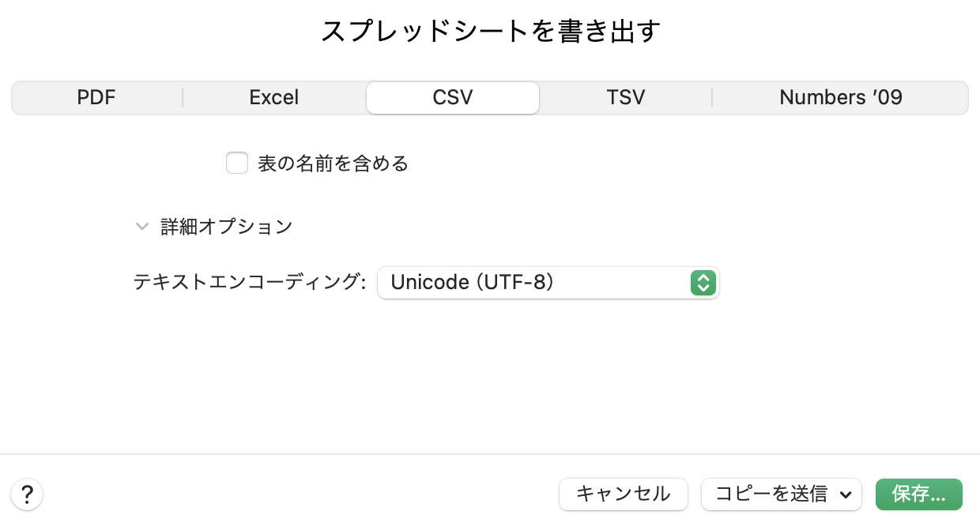Click the horizontal separator above the bottom buttons

[490, 454]
